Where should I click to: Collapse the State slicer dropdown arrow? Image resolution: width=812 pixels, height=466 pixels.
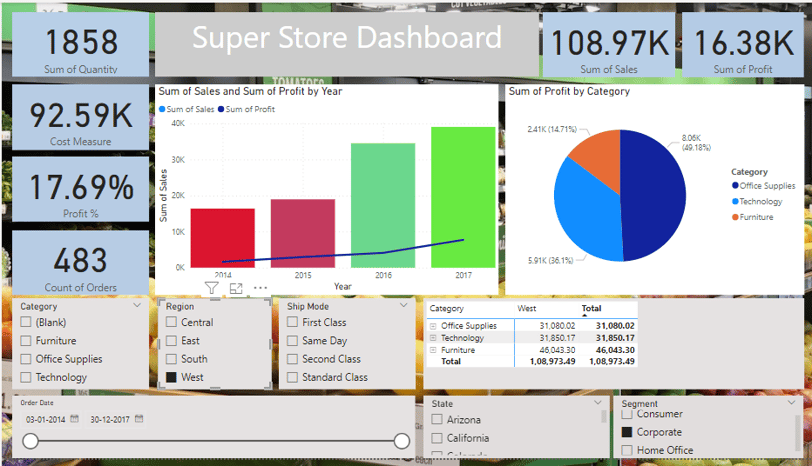598,402
